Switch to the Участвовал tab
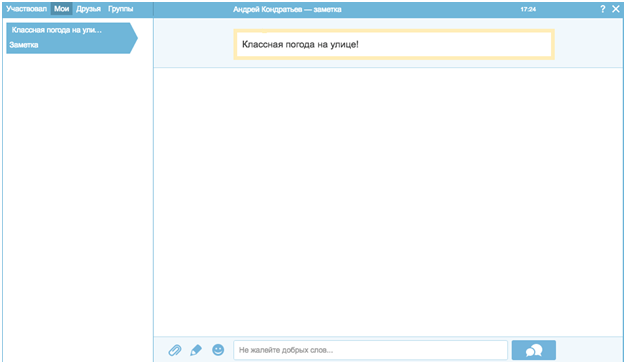The width and height of the screenshot is (626, 364). [26, 9]
